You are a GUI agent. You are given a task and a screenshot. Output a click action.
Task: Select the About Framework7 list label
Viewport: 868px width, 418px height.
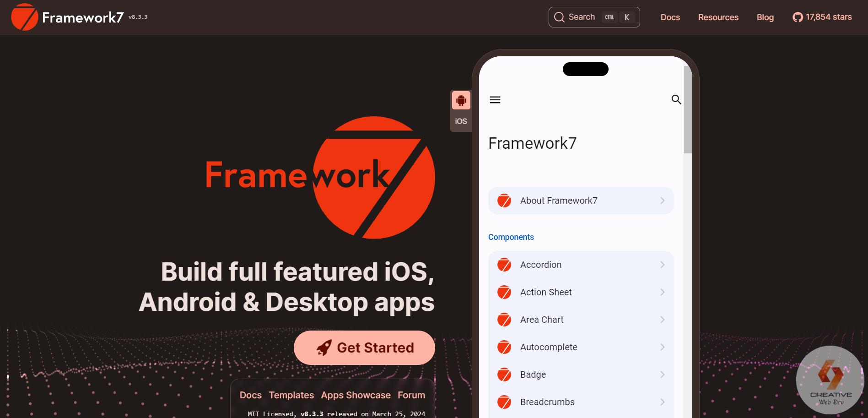coord(559,201)
